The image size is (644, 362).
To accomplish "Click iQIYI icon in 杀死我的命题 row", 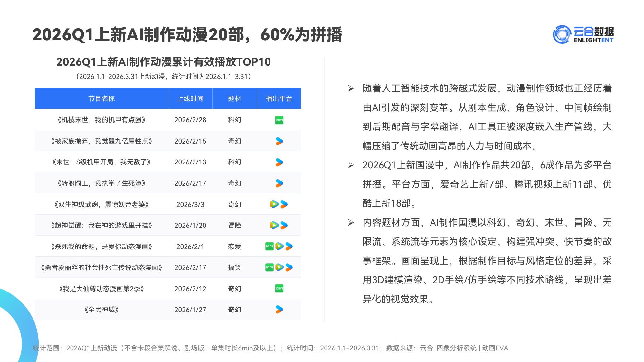I will click(270, 246).
